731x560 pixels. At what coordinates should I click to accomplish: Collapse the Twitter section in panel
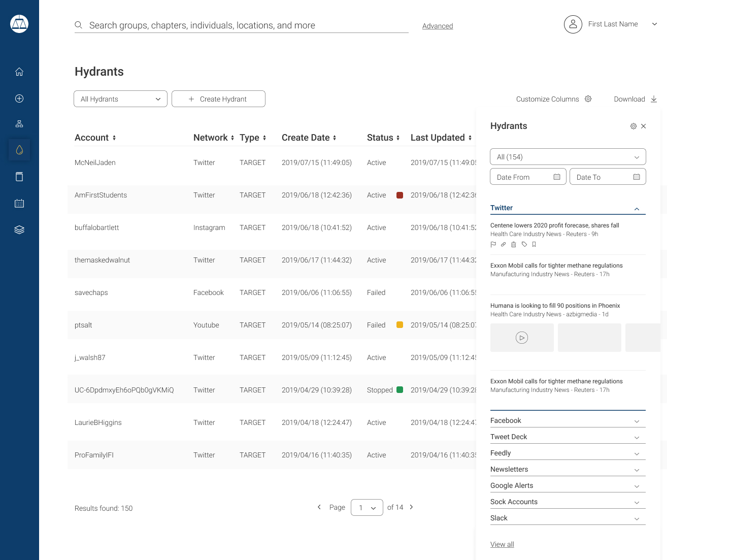(637, 209)
